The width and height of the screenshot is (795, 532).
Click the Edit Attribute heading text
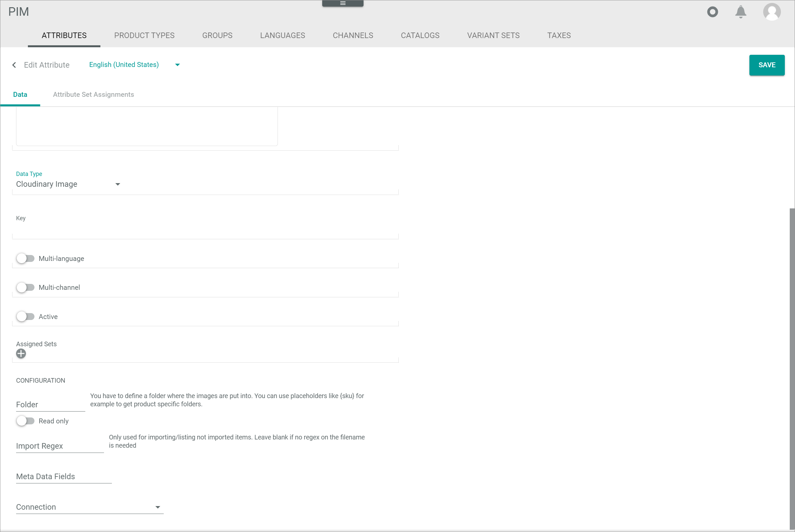click(47, 65)
